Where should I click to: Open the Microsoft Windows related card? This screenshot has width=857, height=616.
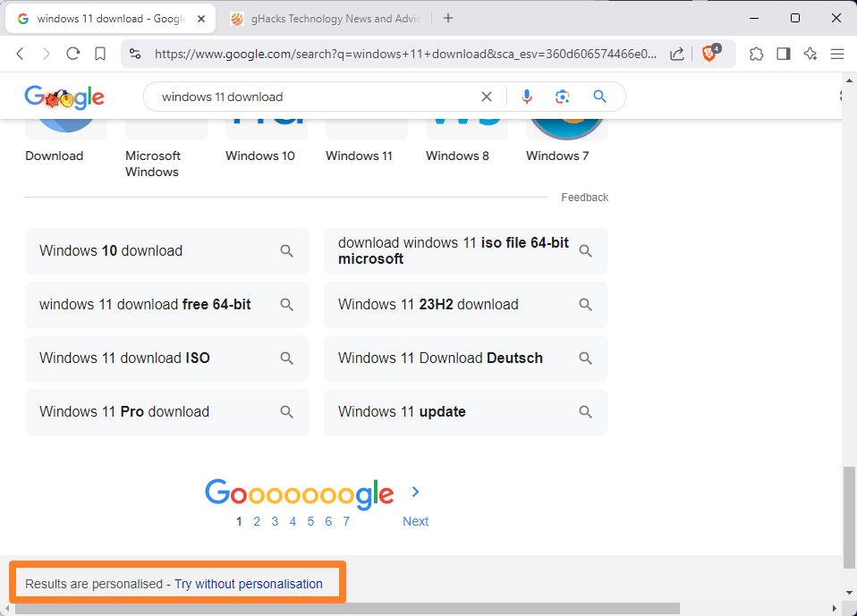tap(166, 150)
